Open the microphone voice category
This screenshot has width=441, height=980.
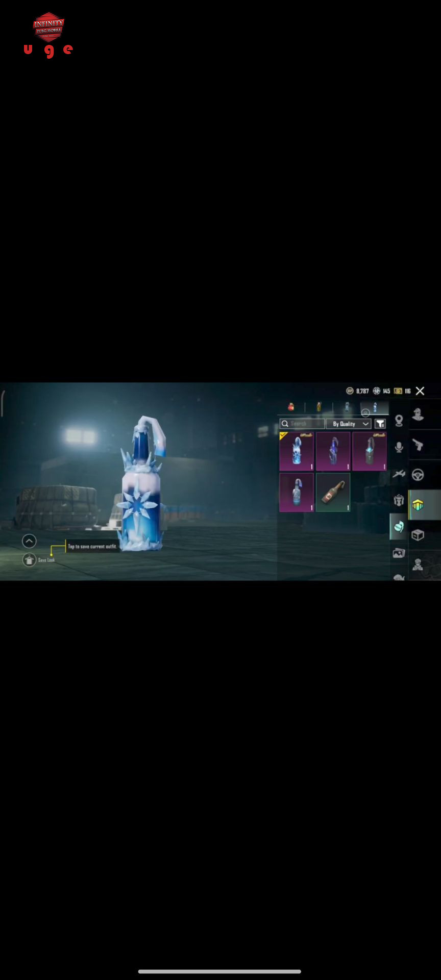click(399, 447)
